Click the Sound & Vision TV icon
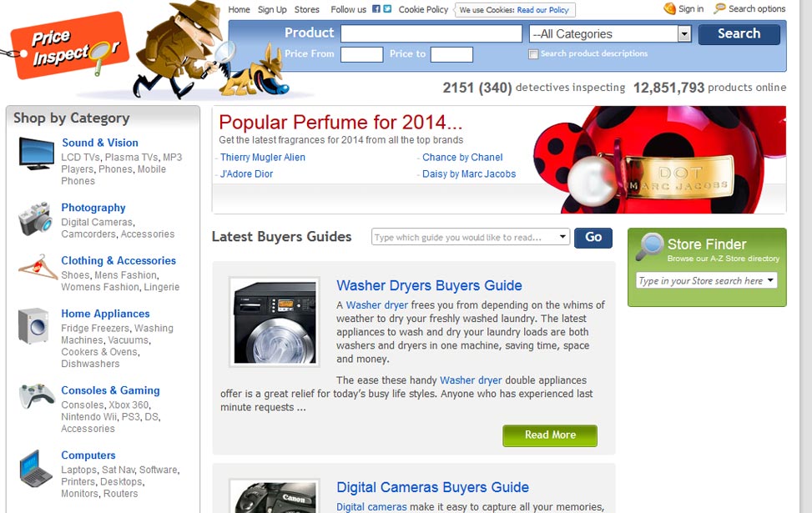 pyautogui.click(x=36, y=153)
